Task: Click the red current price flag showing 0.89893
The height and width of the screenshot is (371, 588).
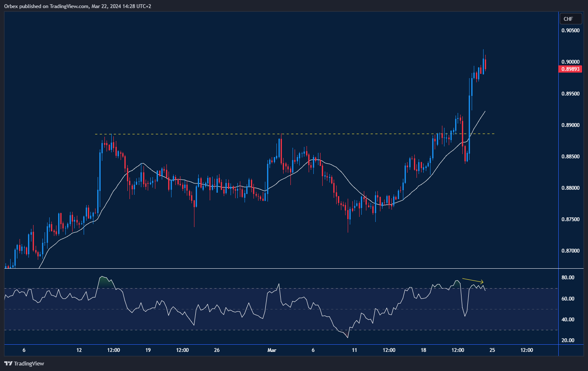Action: (x=570, y=69)
